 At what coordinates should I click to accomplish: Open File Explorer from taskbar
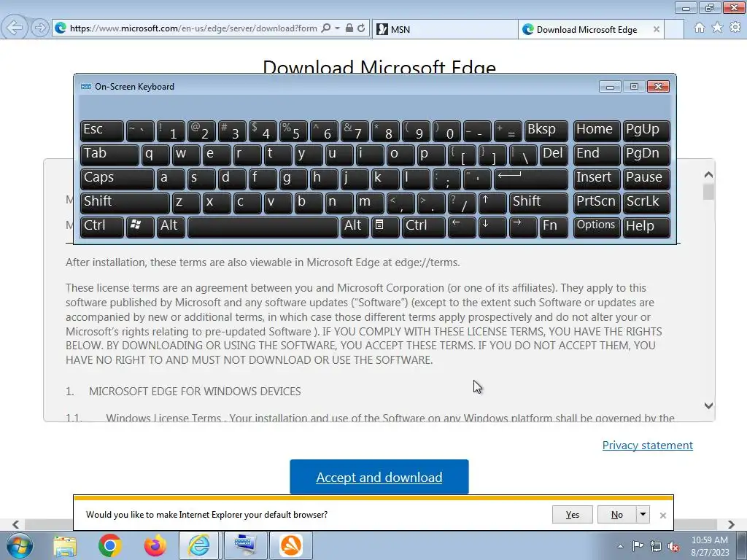pos(65,545)
